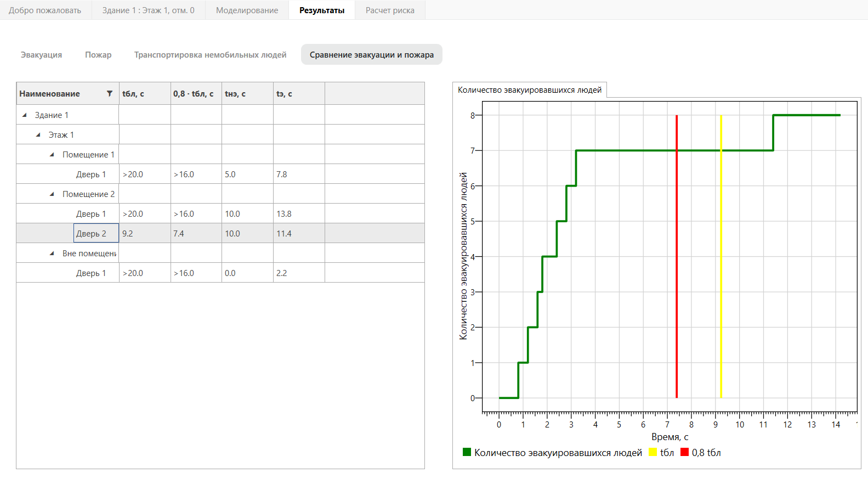Open Транспортировка немобильных людей section
868x484 pixels.
(211, 55)
